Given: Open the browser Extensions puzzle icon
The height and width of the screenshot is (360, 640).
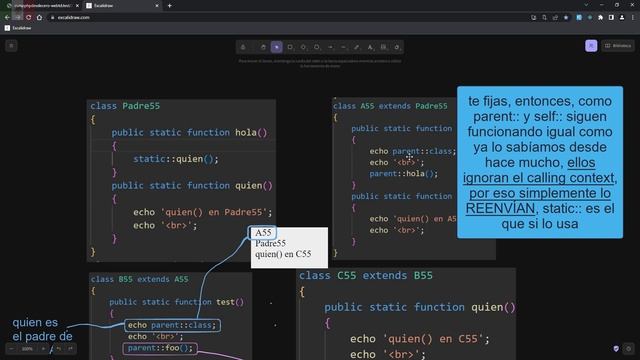Looking at the screenshot, I should (600, 18).
